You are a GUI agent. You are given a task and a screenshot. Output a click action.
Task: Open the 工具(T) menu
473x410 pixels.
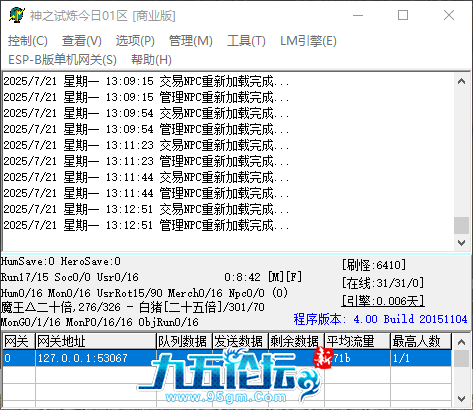(246, 41)
